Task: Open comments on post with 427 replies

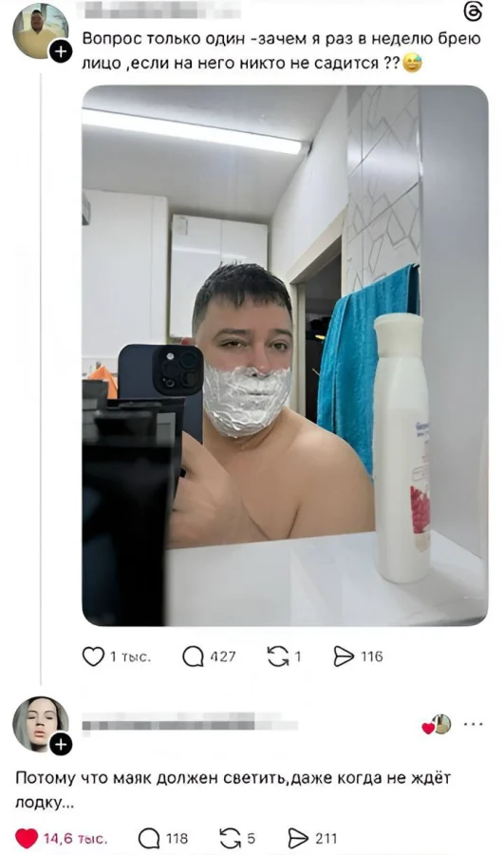Action: tap(193, 656)
